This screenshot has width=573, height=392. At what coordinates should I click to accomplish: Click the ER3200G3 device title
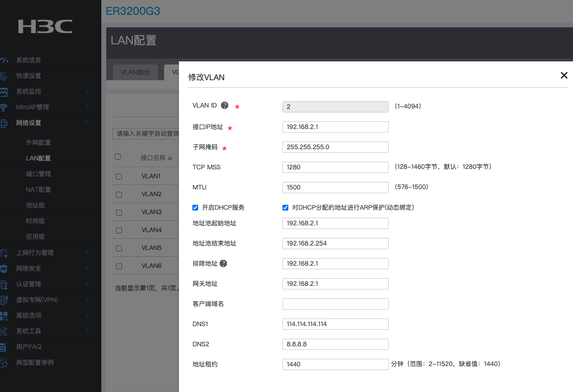133,11
